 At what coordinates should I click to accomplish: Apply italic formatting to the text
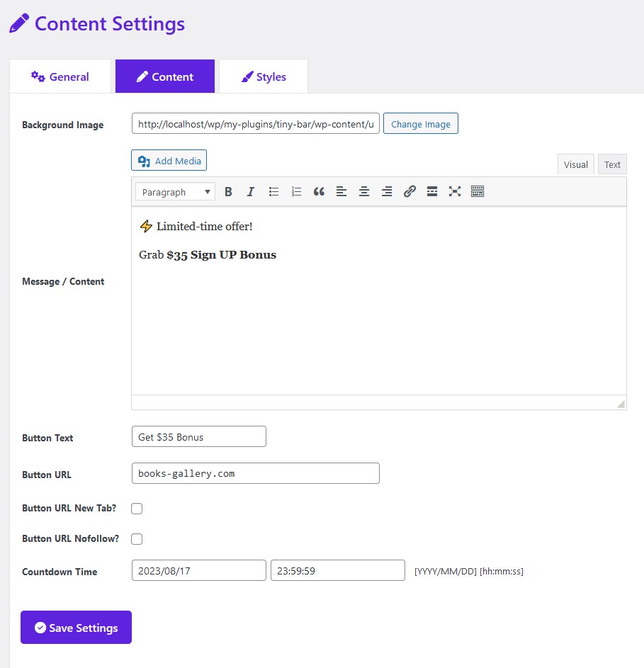click(251, 191)
